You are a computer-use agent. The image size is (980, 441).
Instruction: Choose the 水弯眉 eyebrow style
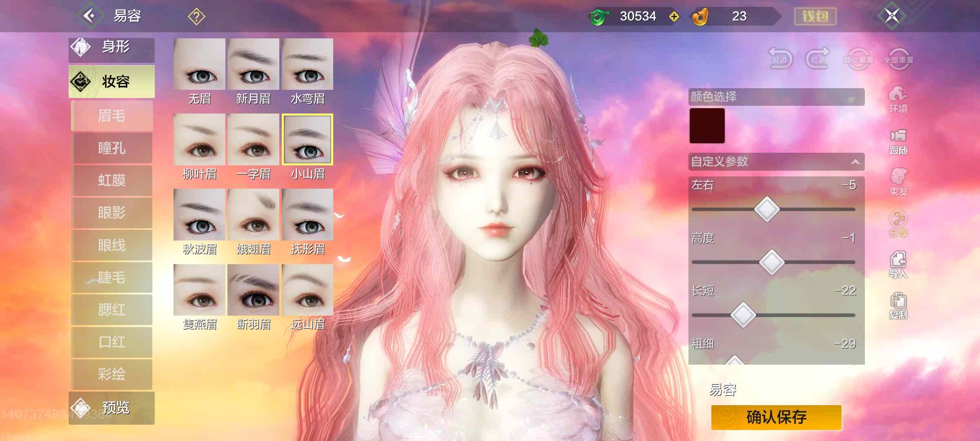coord(307,64)
